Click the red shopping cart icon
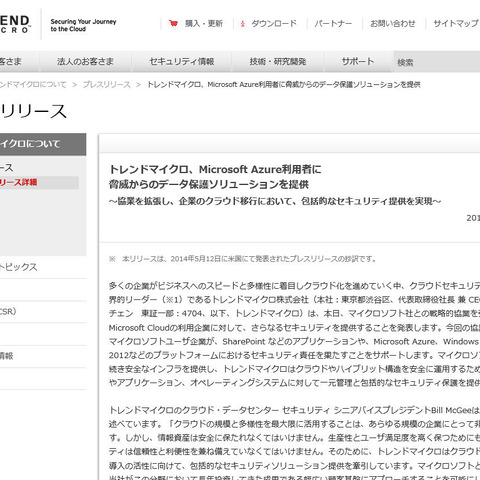480x480 pixels. point(173,23)
